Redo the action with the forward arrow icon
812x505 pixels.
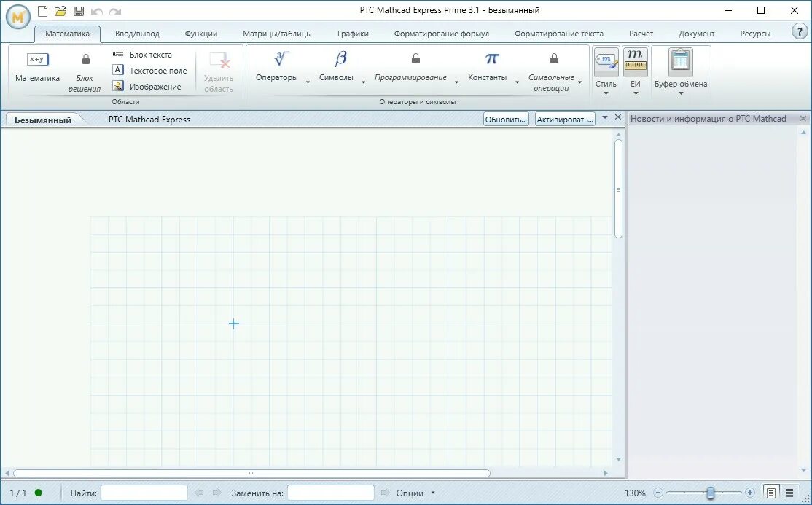coord(115,11)
